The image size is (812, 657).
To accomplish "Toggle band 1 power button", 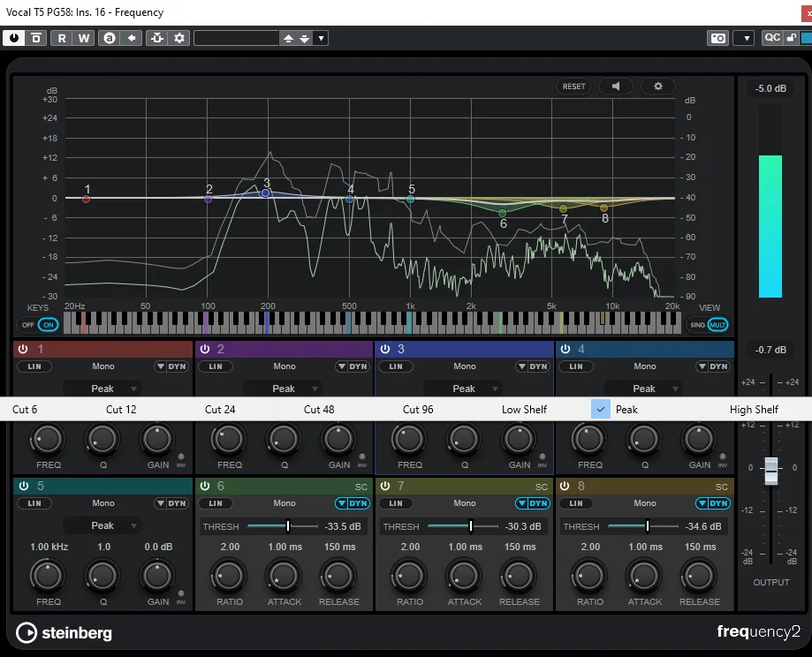I will tap(23, 349).
